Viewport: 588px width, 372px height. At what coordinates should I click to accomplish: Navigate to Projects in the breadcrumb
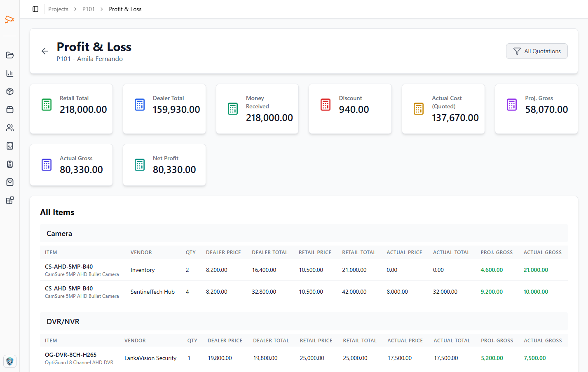pos(58,9)
